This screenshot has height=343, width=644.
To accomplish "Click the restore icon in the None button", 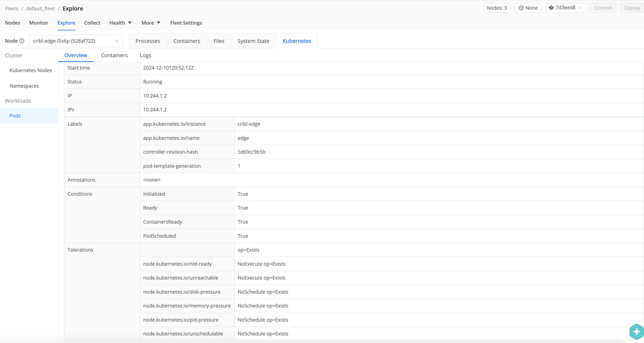I will pyautogui.click(x=521, y=8).
